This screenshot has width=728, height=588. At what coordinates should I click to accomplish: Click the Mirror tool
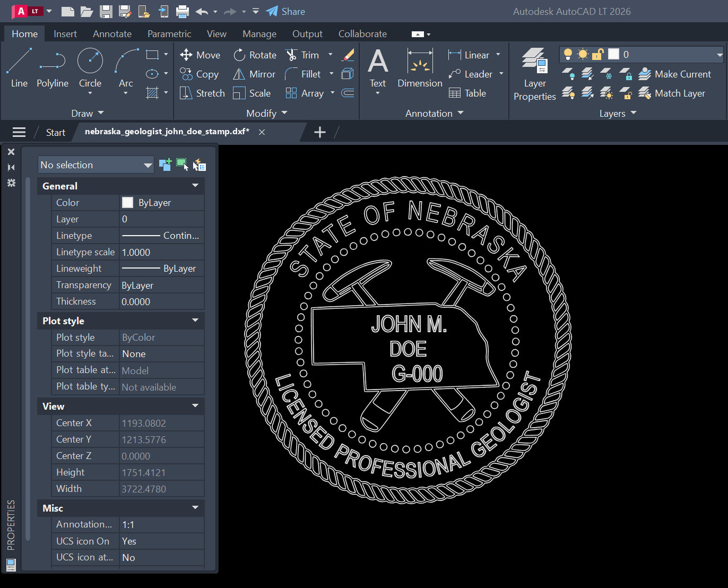[254, 74]
